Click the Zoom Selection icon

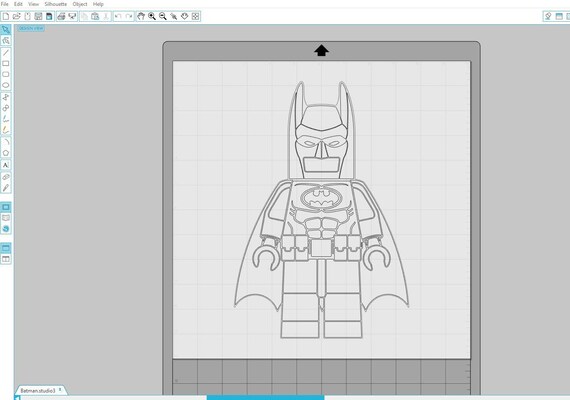pos(174,16)
